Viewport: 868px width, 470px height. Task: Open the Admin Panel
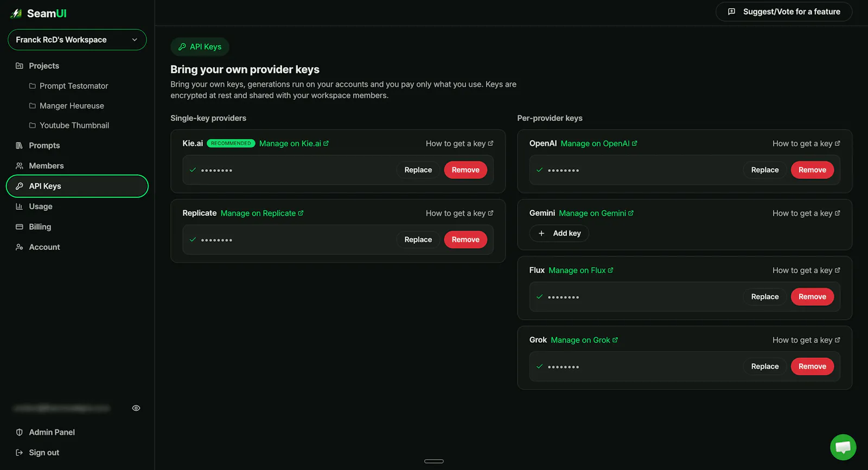[52, 432]
